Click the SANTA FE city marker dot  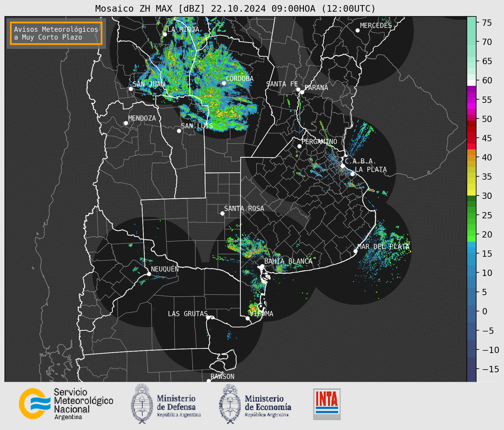(x=298, y=89)
